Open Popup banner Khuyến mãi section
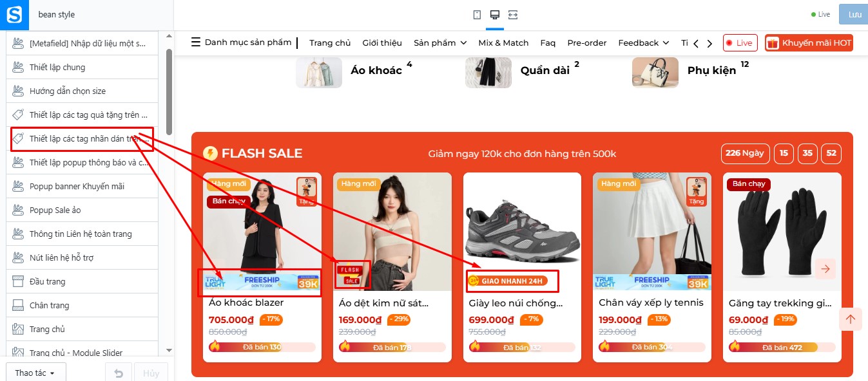This screenshot has height=381, width=868. [x=82, y=186]
